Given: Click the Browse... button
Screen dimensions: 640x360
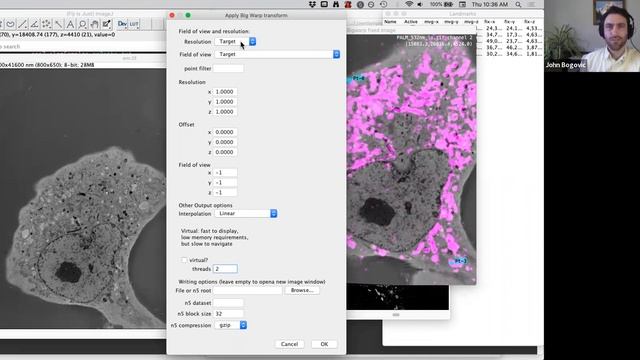Looking at the screenshot, I should click(302, 291).
